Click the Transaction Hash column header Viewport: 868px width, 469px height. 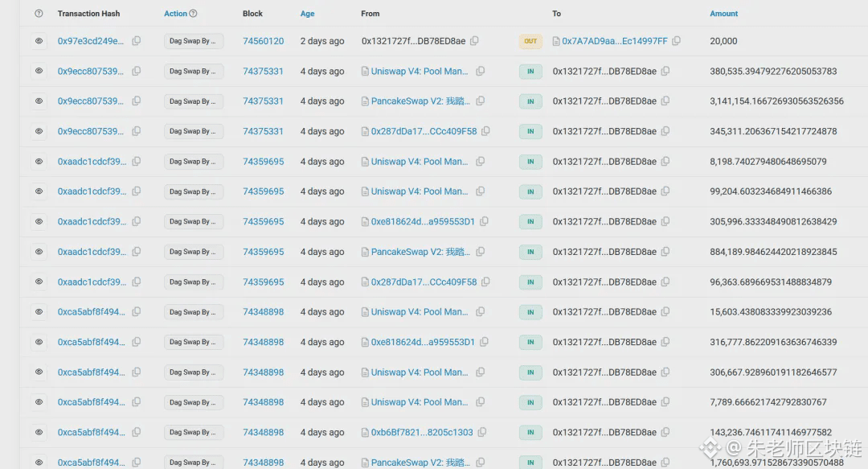click(x=88, y=14)
